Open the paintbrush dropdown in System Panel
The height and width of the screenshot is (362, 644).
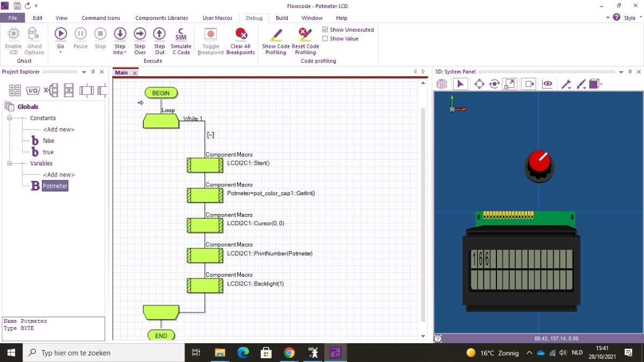581,84
